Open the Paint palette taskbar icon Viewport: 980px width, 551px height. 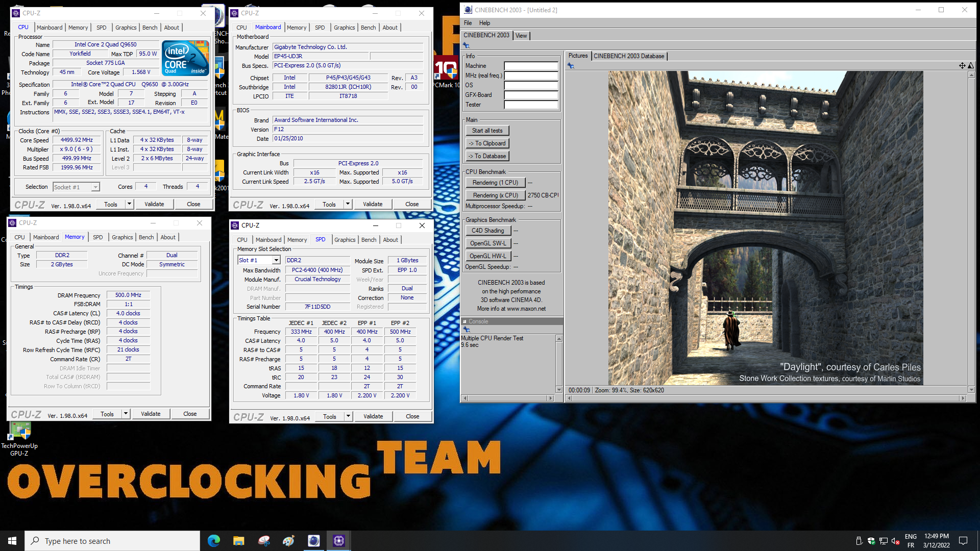(x=288, y=541)
